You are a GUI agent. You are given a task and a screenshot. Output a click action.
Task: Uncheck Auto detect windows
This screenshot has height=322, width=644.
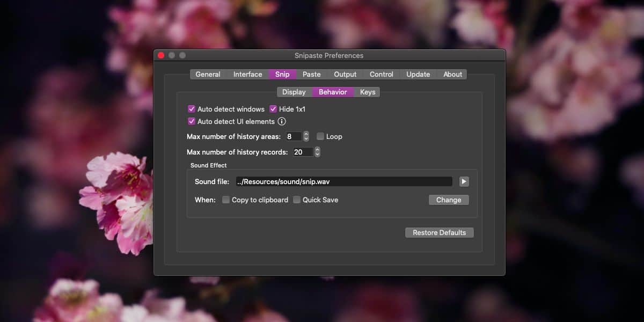coord(192,109)
